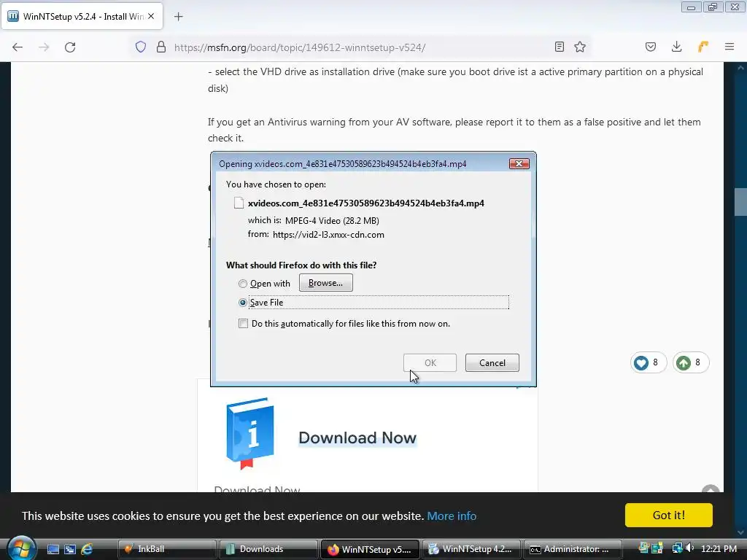Reload the page with the refresh icon
The height and width of the screenshot is (560, 747).
coord(70,47)
